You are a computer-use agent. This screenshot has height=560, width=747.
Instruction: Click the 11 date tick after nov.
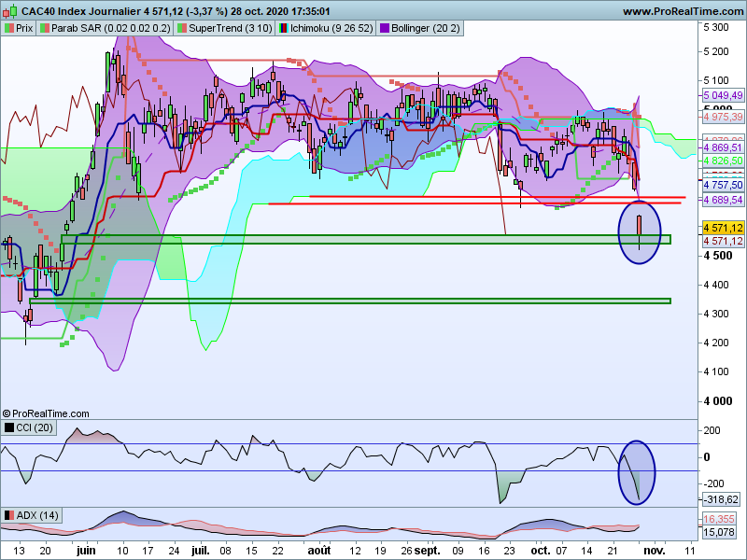(690, 551)
